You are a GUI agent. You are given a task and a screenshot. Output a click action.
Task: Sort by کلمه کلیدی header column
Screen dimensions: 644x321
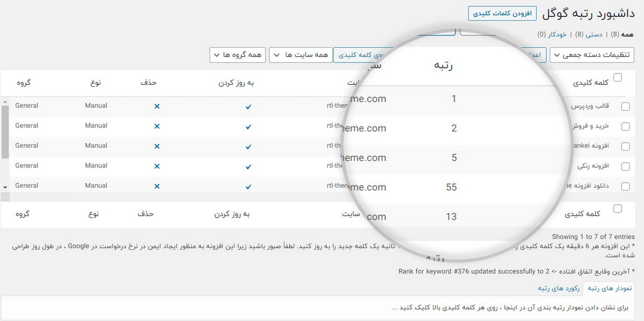[591, 83]
